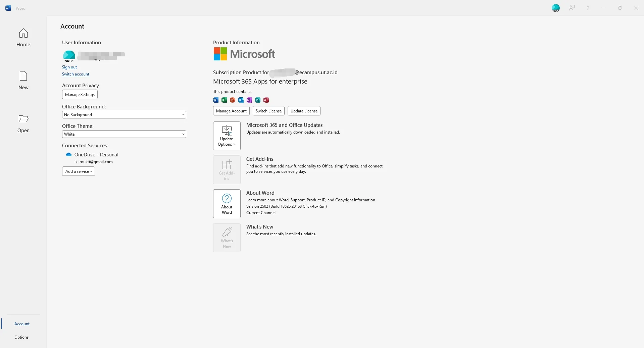The height and width of the screenshot is (348, 644).
Task: Click the OneDrive cloud icon
Action: click(x=69, y=155)
